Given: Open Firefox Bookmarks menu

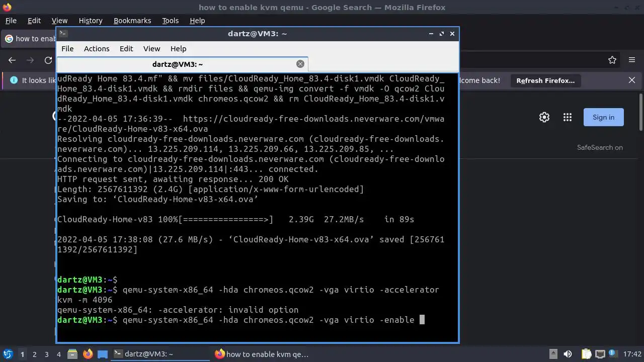Looking at the screenshot, I should [x=132, y=21].
